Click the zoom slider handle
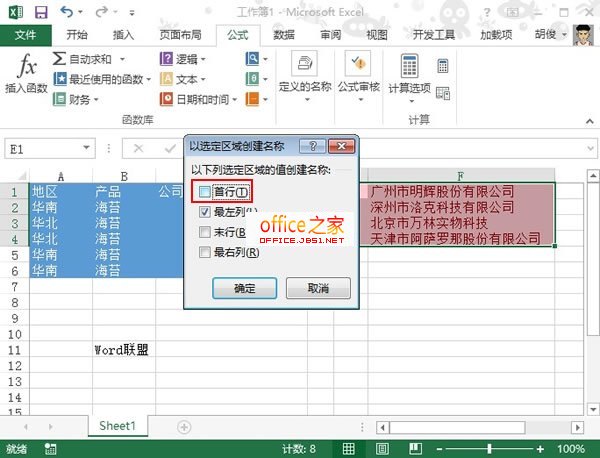Image resolution: width=600 pixels, height=458 pixels. pyautogui.click(x=489, y=448)
